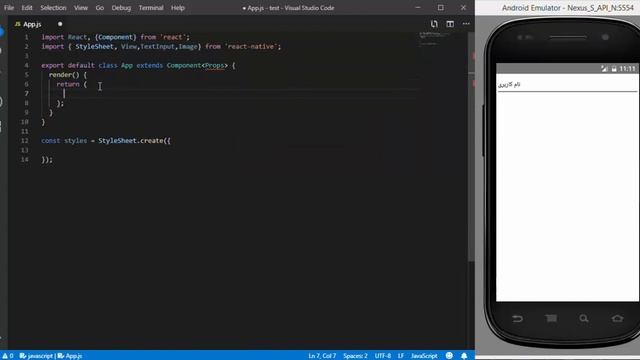Viewport: 640px width, 360px height.
Task: Open the Edit menu
Action: coord(27,8)
